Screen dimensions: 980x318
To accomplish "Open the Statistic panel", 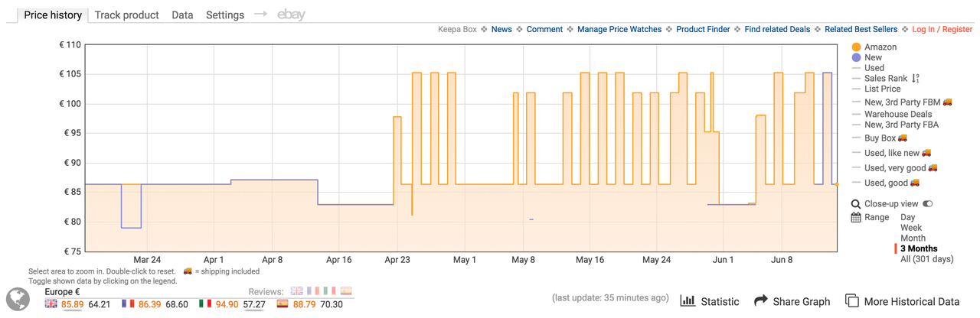I will pos(710,301).
